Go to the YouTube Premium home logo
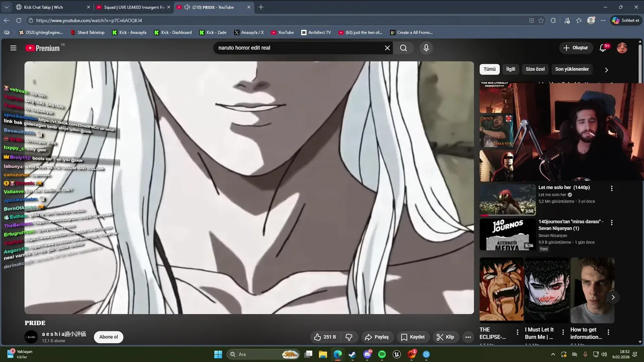 point(44,48)
